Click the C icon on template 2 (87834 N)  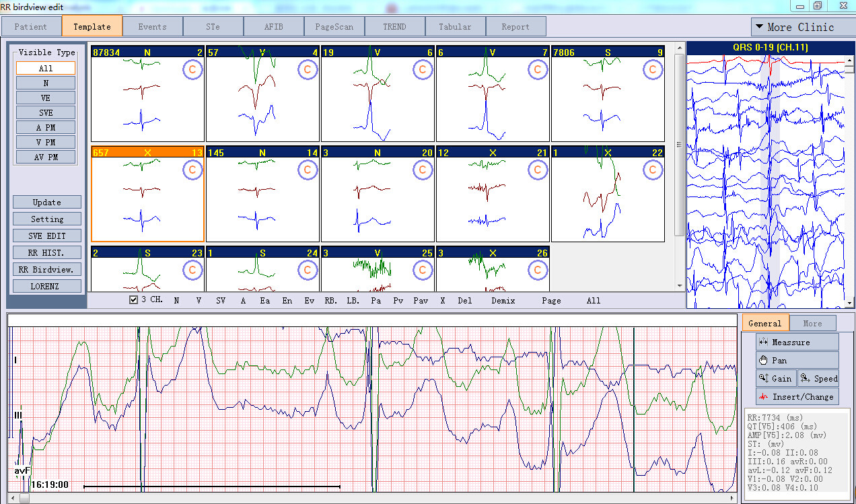coord(192,70)
